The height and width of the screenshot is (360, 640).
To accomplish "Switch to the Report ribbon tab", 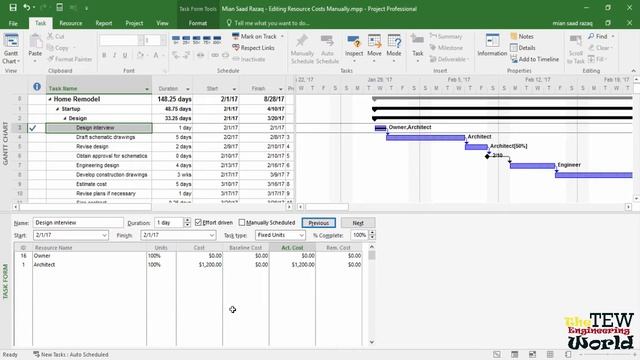I will tap(104, 23).
